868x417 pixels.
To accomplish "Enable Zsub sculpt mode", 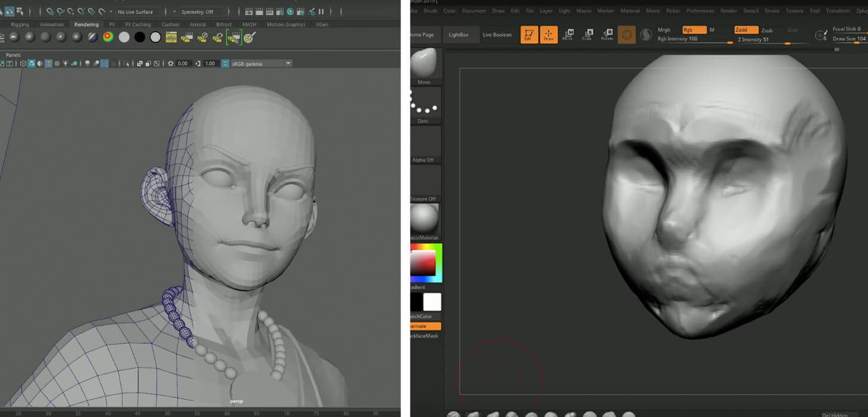I will (x=767, y=30).
